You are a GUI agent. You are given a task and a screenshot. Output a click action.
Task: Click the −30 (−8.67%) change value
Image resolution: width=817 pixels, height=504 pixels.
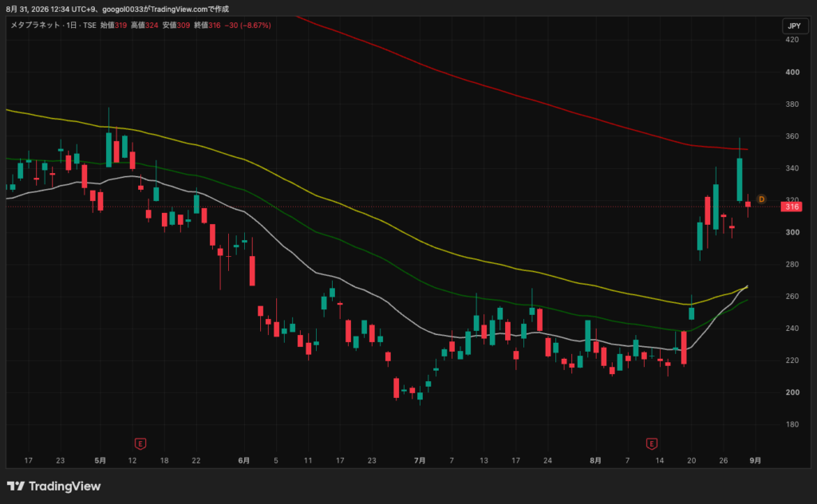[x=247, y=25]
